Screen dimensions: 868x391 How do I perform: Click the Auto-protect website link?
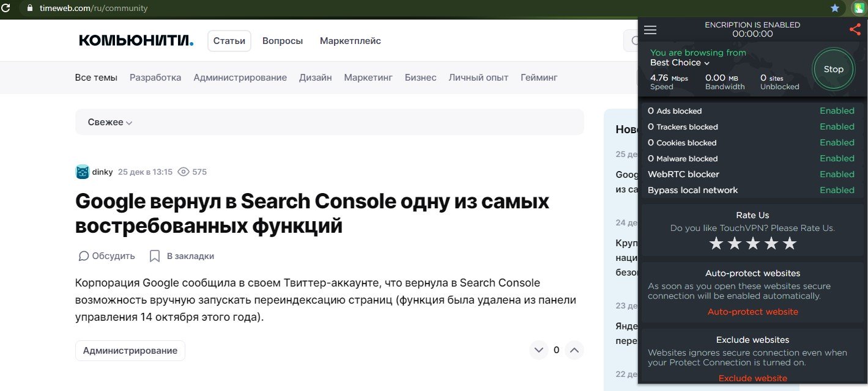click(x=752, y=312)
